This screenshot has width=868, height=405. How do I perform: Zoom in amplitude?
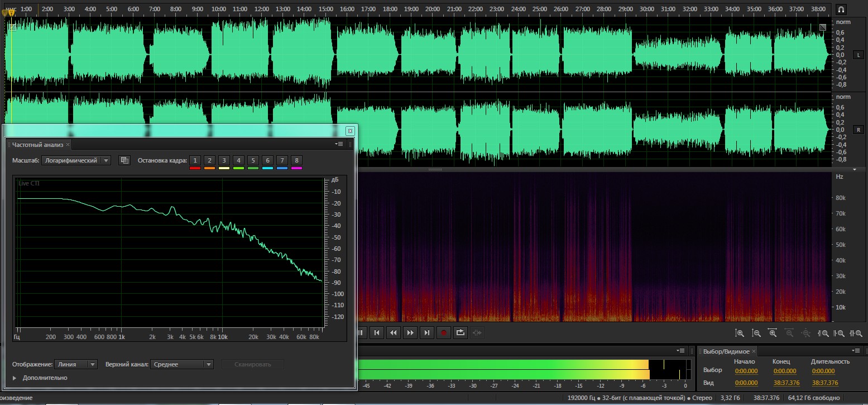click(x=740, y=333)
